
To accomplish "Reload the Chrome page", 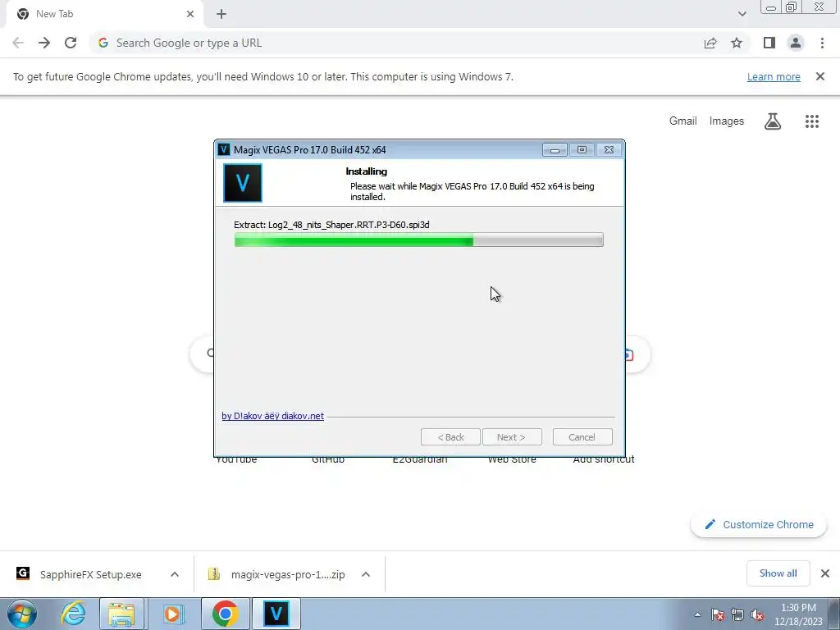I will click(x=71, y=43).
